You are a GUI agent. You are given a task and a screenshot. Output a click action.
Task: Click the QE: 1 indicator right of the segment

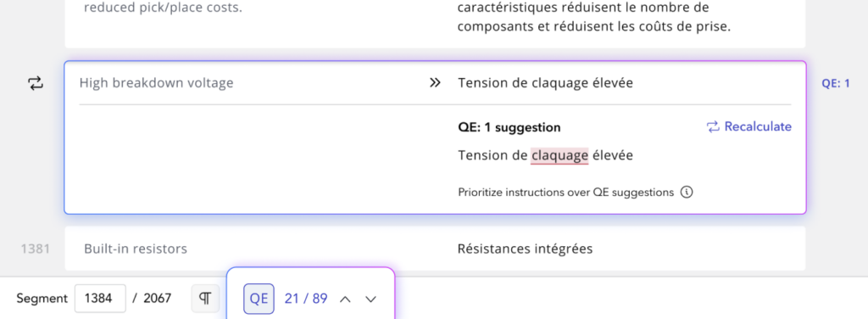pyautogui.click(x=835, y=84)
